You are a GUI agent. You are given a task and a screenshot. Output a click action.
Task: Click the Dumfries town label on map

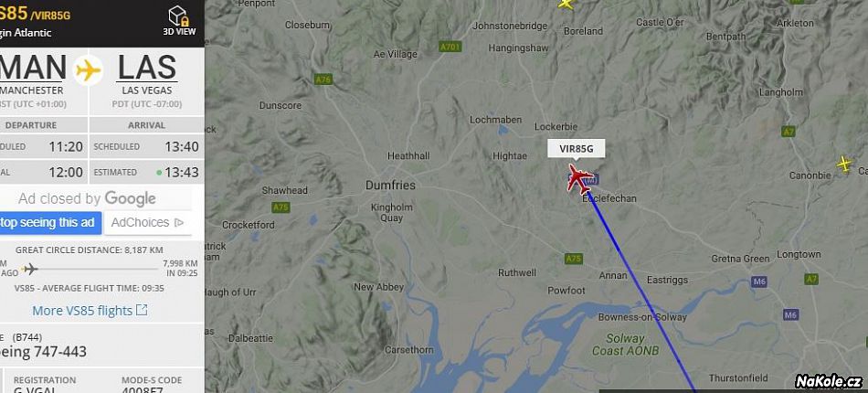pyautogui.click(x=390, y=186)
